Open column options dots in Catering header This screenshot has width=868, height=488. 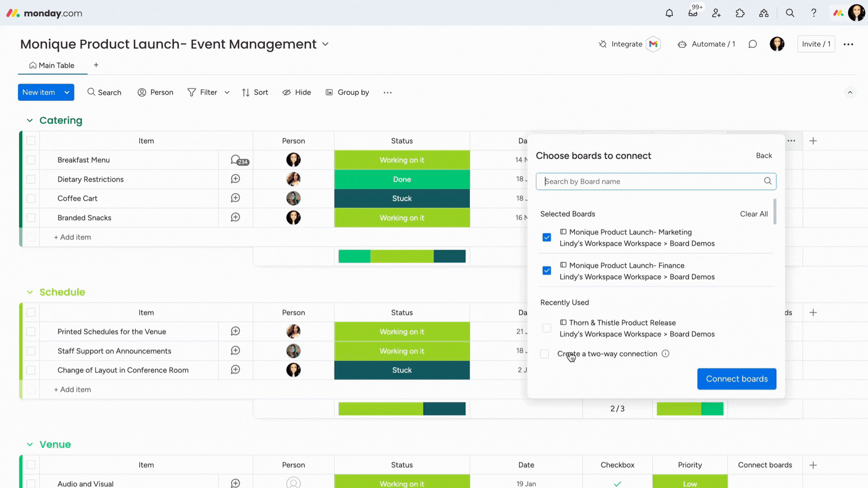point(791,141)
